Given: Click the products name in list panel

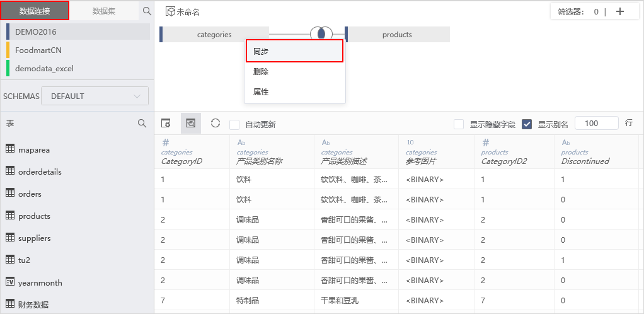Looking at the screenshot, I should [34, 216].
